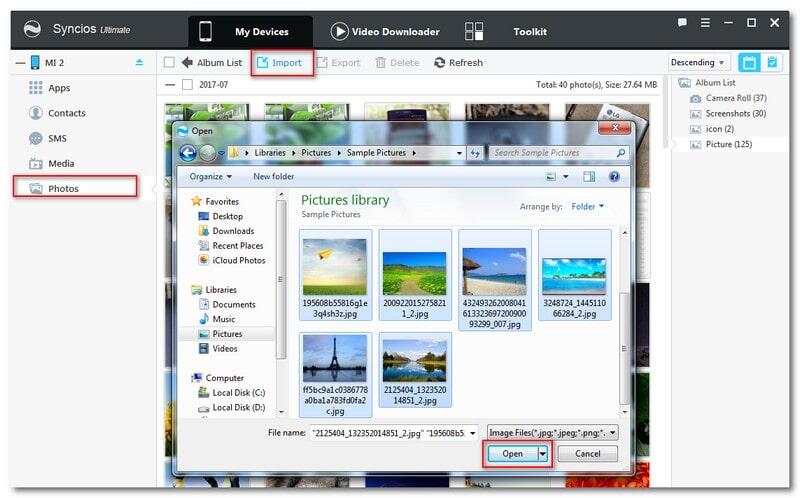Open the Apps section in sidebar
Viewport: 800px width, 498px height.
[59, 88]
